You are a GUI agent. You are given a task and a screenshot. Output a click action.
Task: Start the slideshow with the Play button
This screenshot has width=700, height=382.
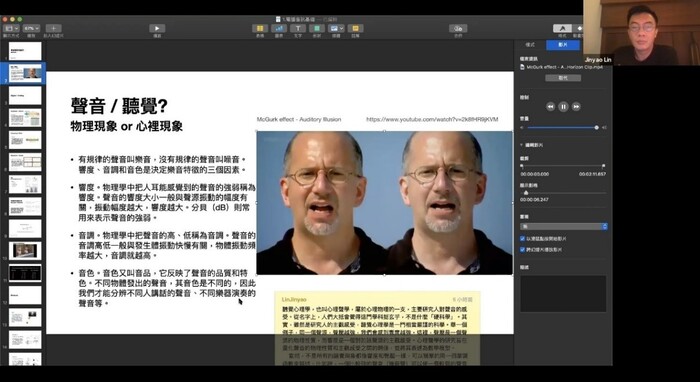(x=157, y=29)
